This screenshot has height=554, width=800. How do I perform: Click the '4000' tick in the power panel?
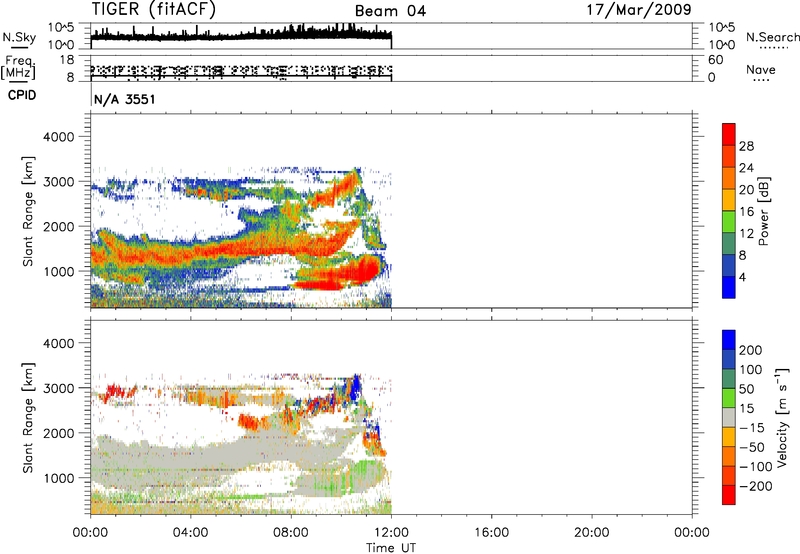[58, 137]
